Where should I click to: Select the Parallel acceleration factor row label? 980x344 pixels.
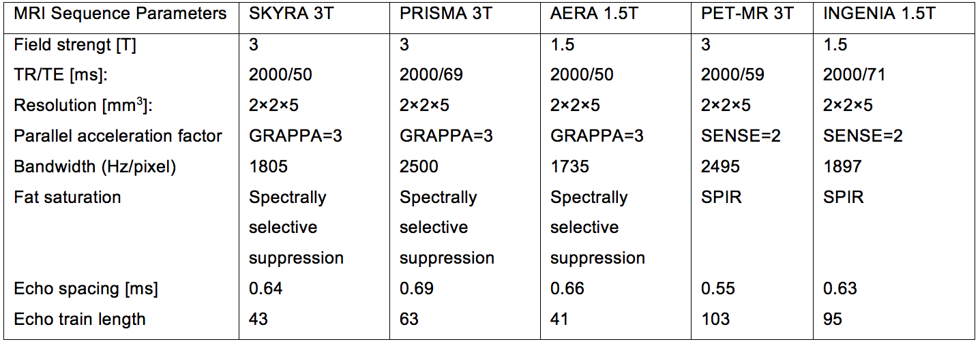pyautogui.click(x=118, y=136)
